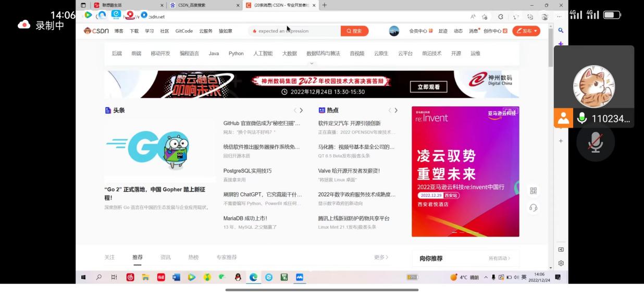Click the CSDN logo in header
Image resolution: width=644 pixels, height=297 pixels.
(96, 31)
